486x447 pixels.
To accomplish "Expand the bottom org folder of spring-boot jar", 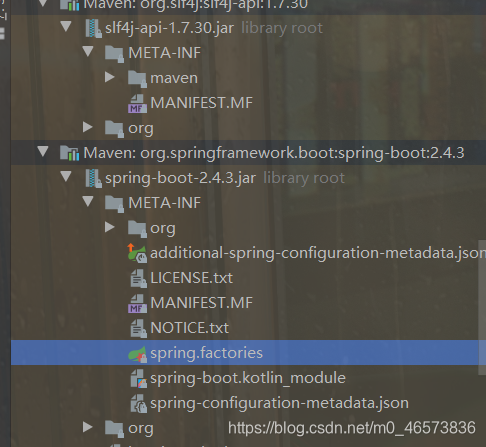I will pos(88,427).
